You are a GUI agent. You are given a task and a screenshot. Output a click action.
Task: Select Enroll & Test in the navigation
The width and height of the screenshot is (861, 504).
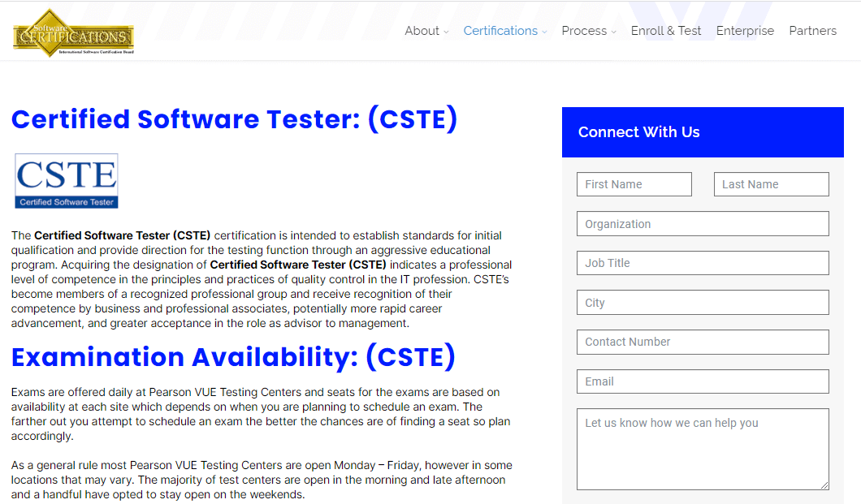click(x=666, y=31)
